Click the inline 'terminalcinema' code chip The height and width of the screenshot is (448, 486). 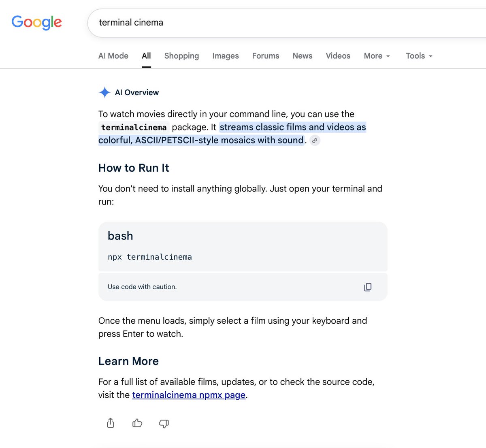(x=134, y=128)
